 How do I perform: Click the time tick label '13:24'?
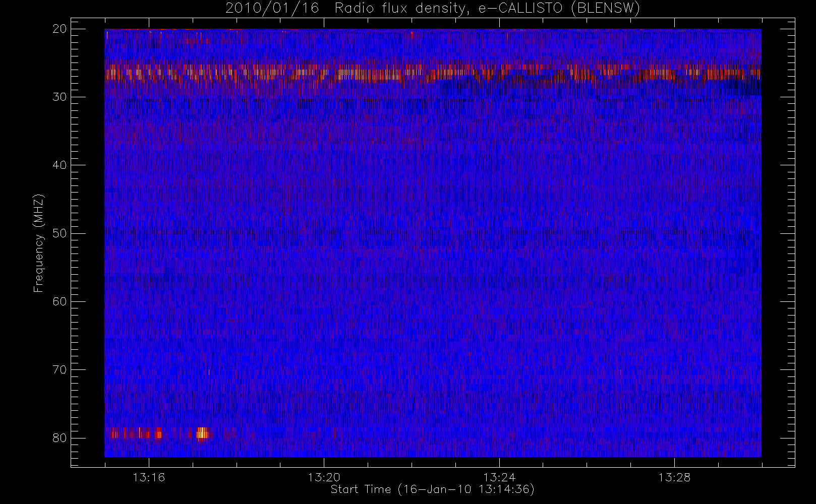tap(499, 477)
